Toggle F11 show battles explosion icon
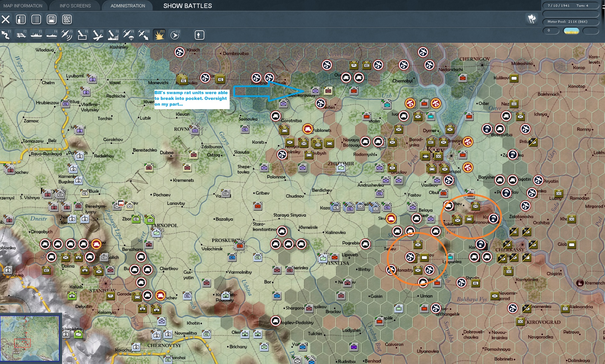Image resolution: width=605 pixels, height=364 pixels. coord(159,35)
